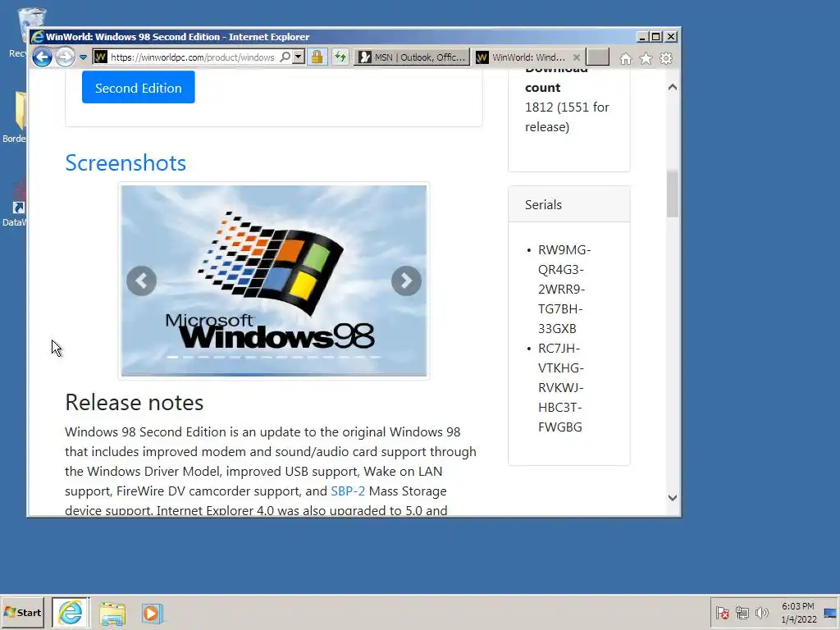The width and height of the screenshot is (840, 630).
Task: Open the SBP-2 link
Action: point(348,491)
